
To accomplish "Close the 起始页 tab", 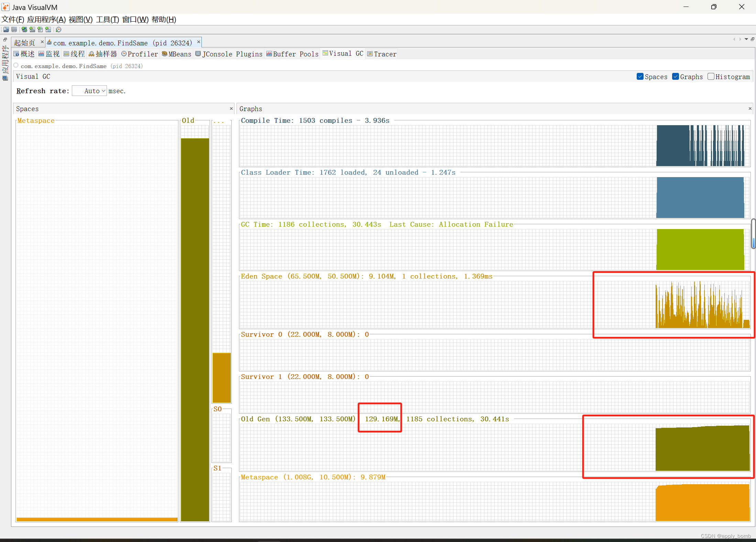I will pyautogui.click(x=42, y=42).
